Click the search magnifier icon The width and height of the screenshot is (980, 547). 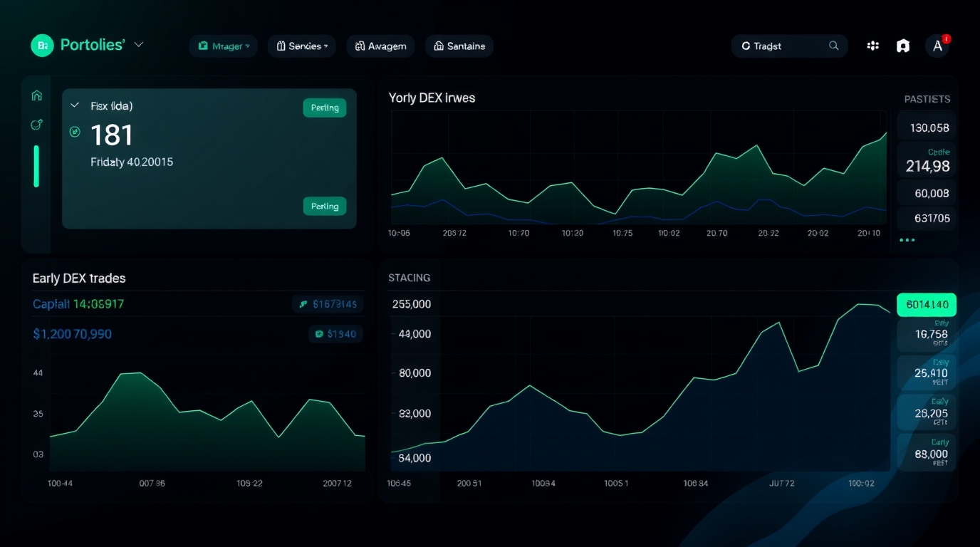(x=833, y=45)
